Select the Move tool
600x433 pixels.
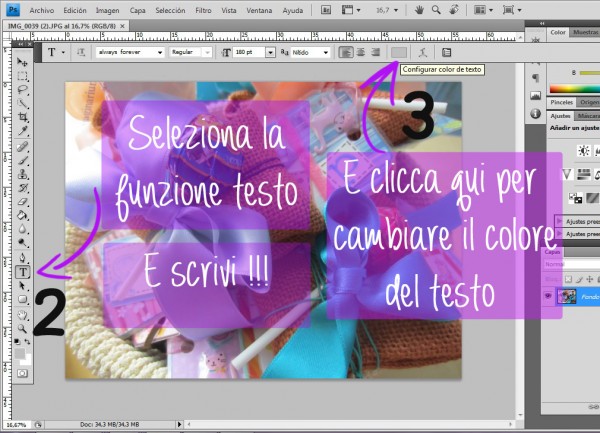pos(22,62)
